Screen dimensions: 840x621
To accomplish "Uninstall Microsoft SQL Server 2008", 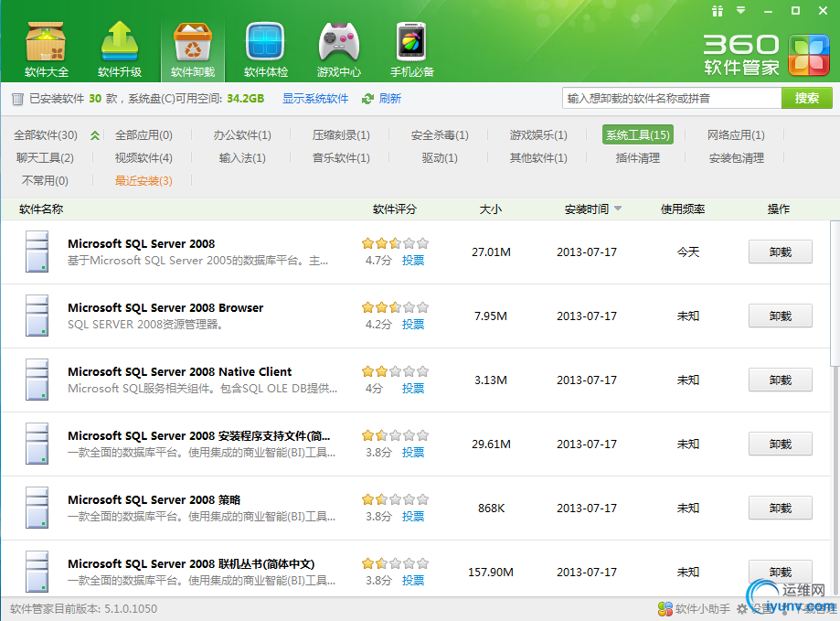I will [x=780, y=252].
